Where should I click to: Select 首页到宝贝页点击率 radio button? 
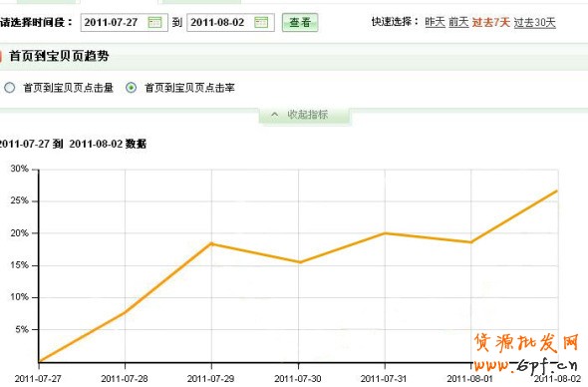tap(131, 88)
